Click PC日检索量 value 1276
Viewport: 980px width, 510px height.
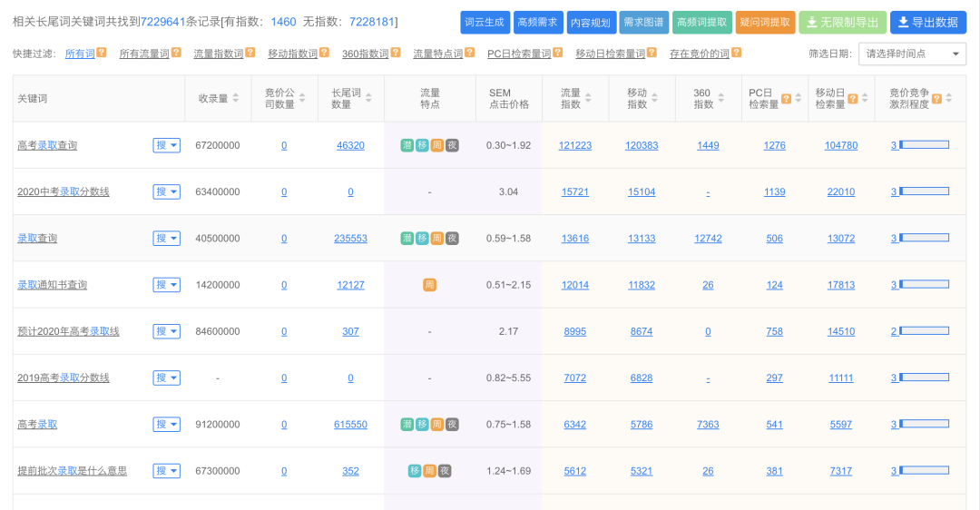point(774,145)
